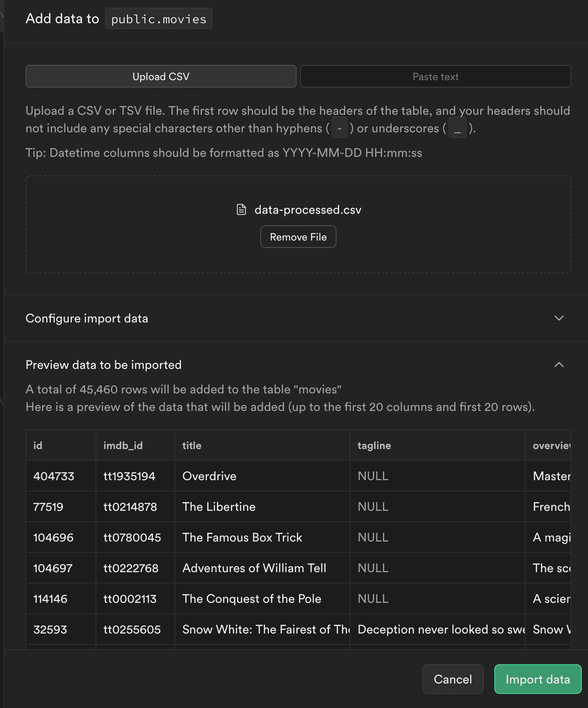Click the green Import data button
The height and width of the screenshot is (708, 588).
[537, 679]
